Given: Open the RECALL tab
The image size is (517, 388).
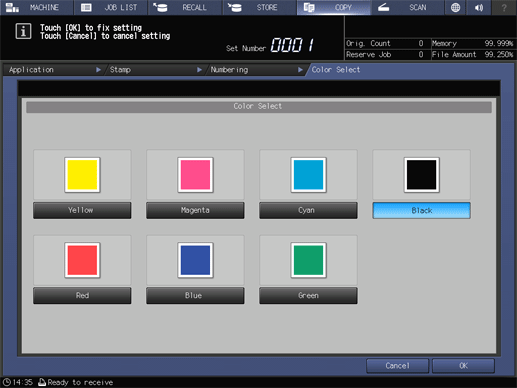Looking at the screenshot, I should (185, 7).
